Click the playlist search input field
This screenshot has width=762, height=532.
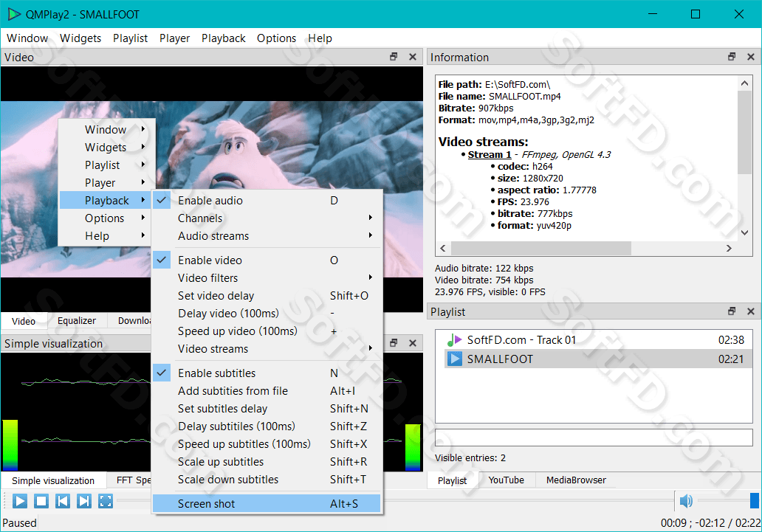(x=594, y=438)
